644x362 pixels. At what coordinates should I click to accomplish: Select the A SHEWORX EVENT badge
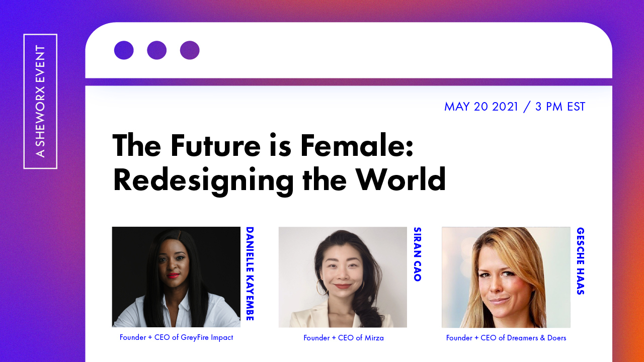pos(40,102)
